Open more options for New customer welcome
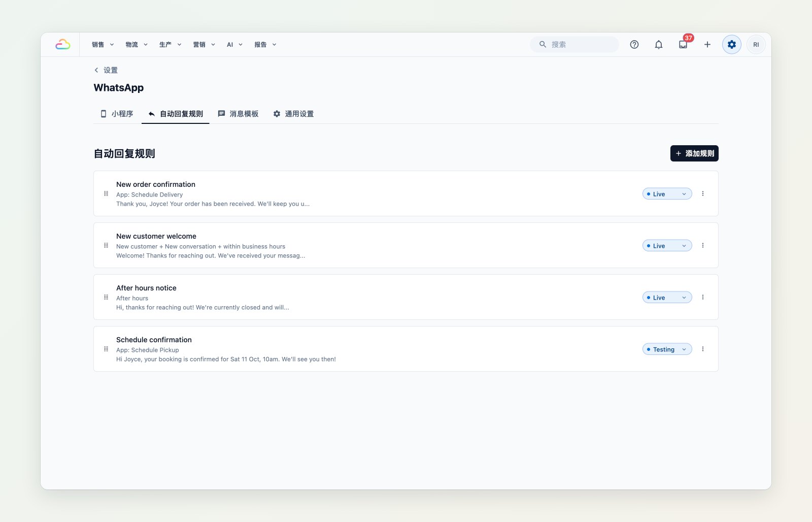The height and width of the screenshot is (522, 812). pos(703,245)
